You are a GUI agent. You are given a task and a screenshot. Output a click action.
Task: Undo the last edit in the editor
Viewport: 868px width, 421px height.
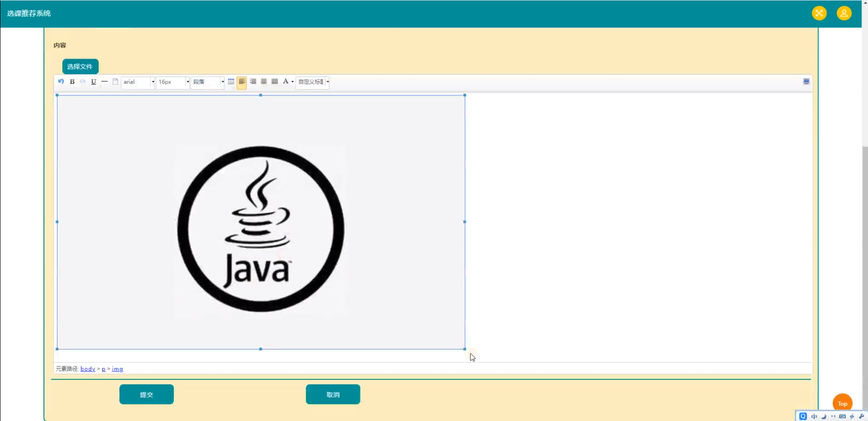tap(61, 82)
